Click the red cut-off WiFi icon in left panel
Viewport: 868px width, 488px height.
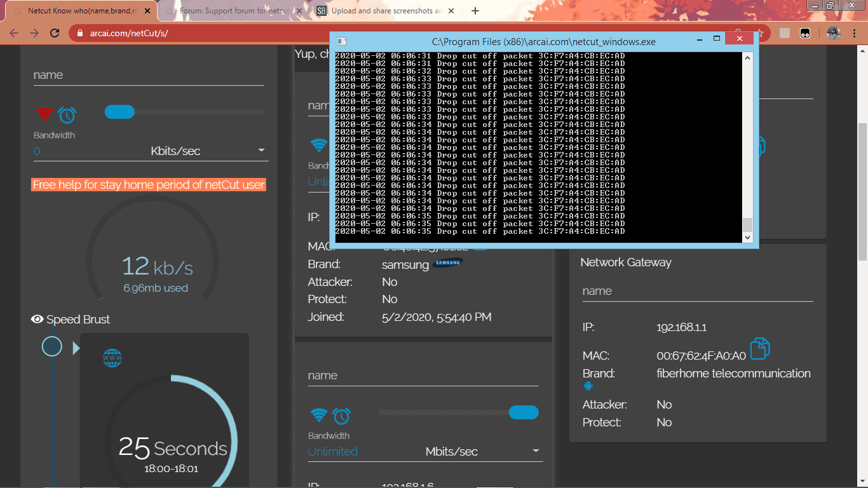coord(44,114)
